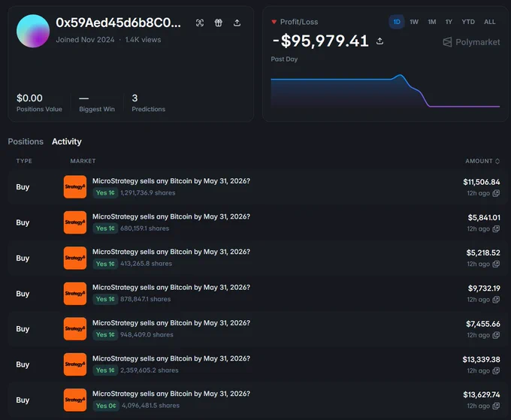The width and height of the screenshot is (511, 420).
Task: Switch to the Positions tab
Action: 26,141
